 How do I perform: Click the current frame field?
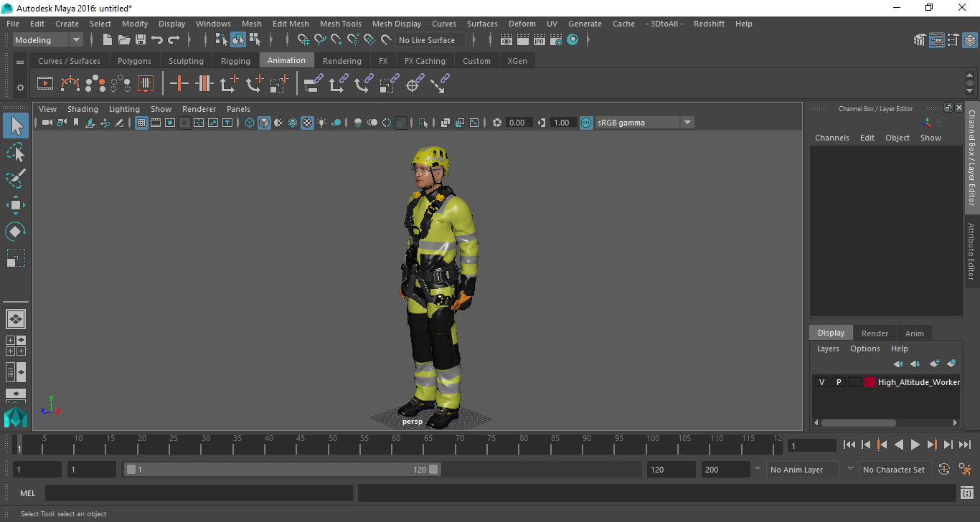(x=812, y=445)
